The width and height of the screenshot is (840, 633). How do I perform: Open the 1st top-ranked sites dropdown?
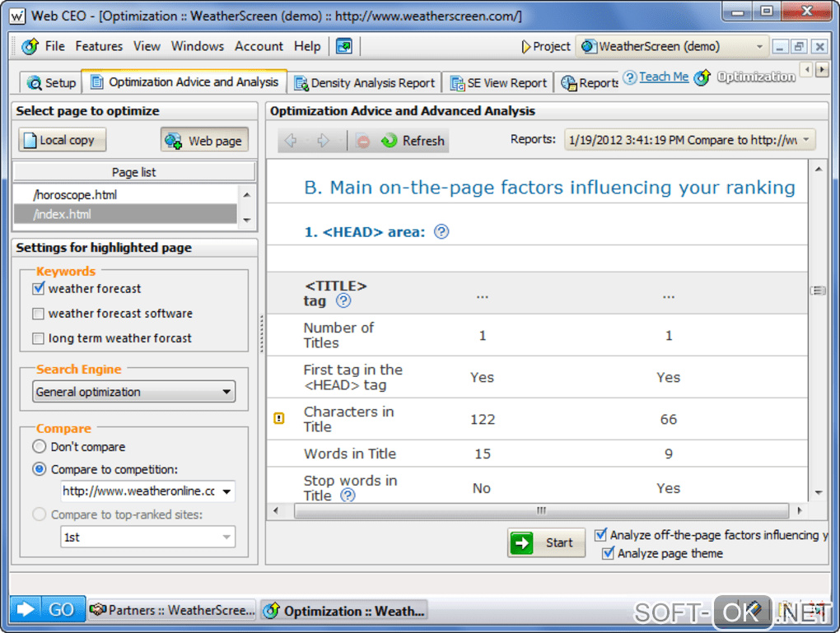point(147,538)
